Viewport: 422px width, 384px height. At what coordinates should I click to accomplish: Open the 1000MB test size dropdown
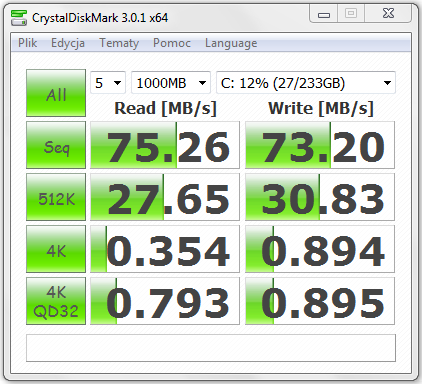tap(171, 83)
